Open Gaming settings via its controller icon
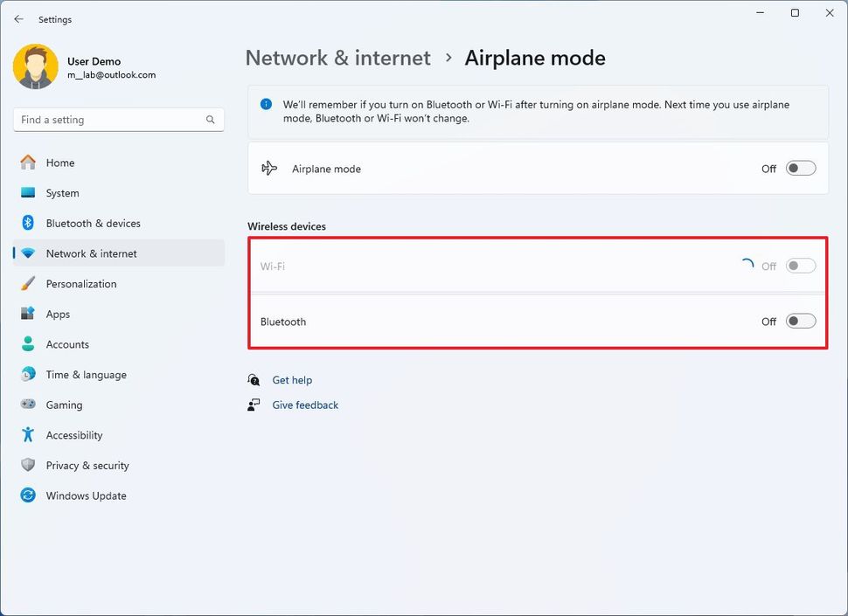This screenshot has width=848, height=616. [x=27, y=405]
